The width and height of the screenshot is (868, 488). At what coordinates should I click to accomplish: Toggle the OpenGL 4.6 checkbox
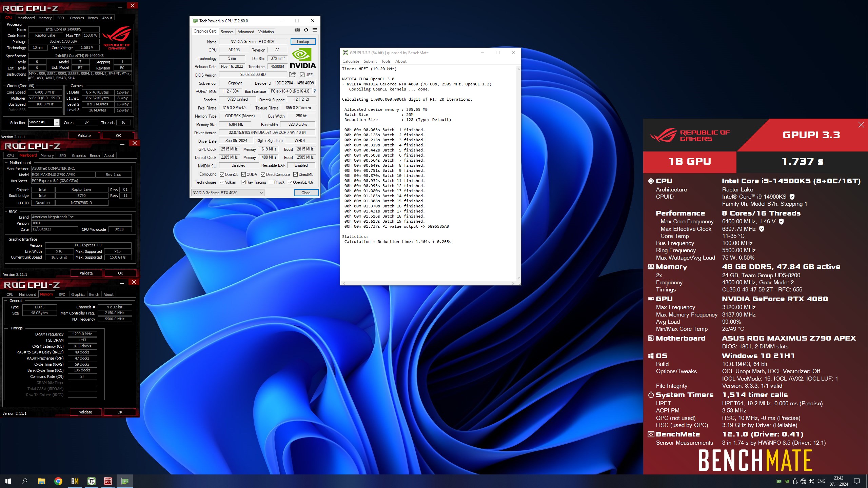(290, 182)
